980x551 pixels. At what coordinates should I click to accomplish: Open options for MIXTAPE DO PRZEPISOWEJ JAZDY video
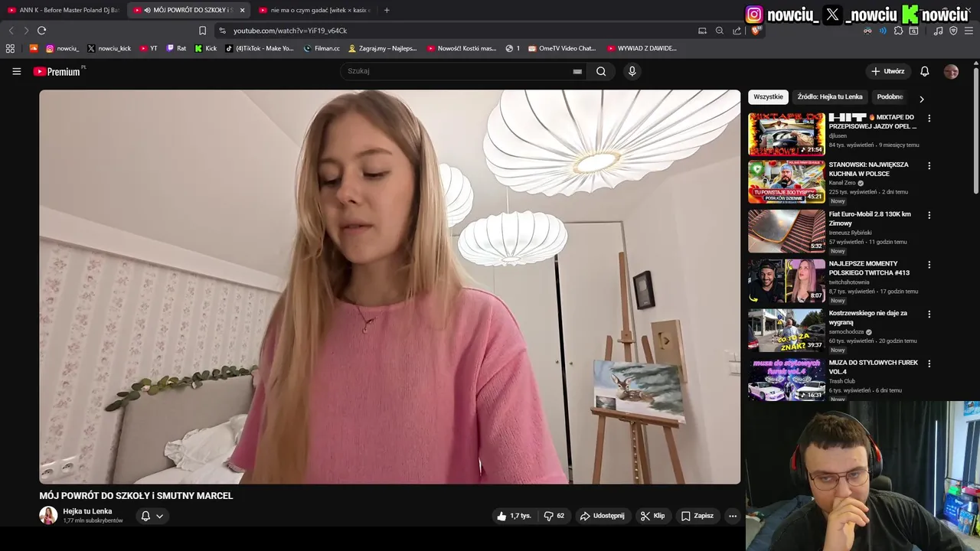pyautogui.click(x=929, y=119)
